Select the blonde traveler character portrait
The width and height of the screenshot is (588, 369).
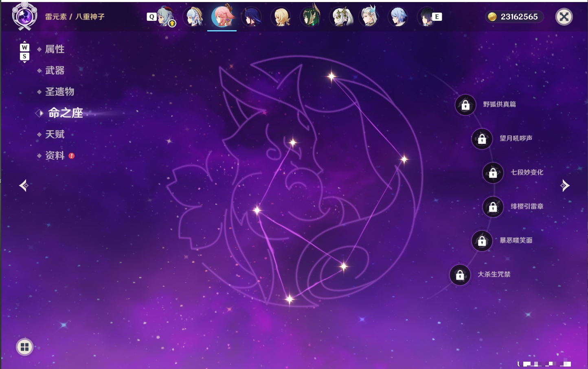tap(281, 17)
